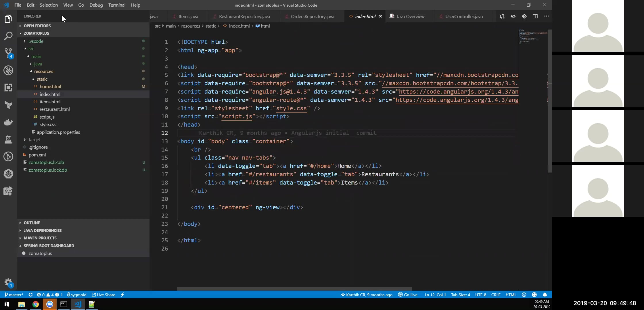Image resolution: width=644 pixels, height=310 pixels.
Task: Click errors and warnings count in status bar
Action: [50, 295]
